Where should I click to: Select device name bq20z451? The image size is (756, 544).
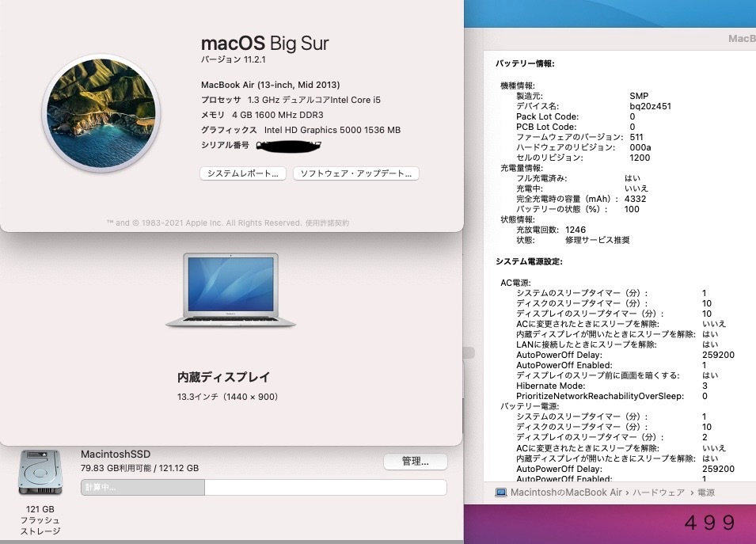650,106
